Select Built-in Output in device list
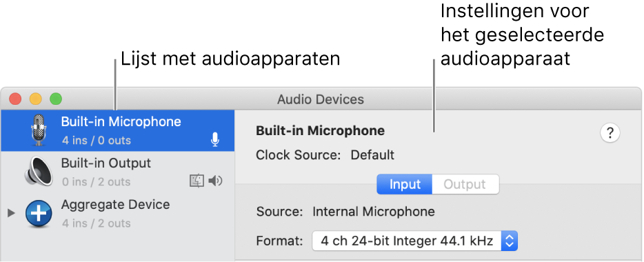Viewport: 644px width, 262px height. tap(118, 172)
